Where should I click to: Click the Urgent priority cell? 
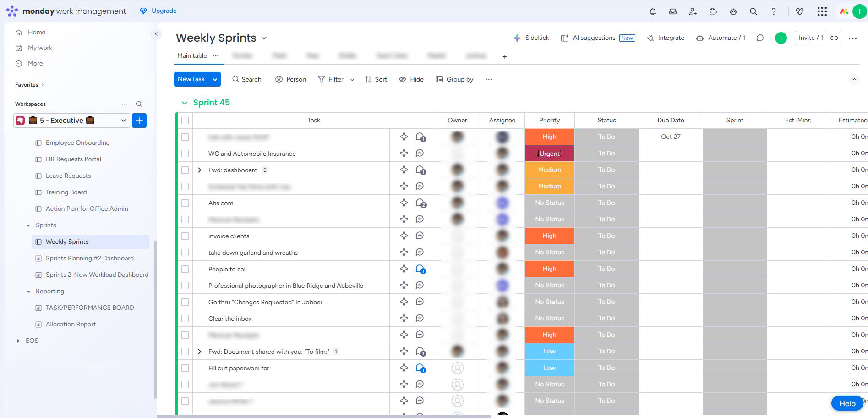tap(549, 154)
